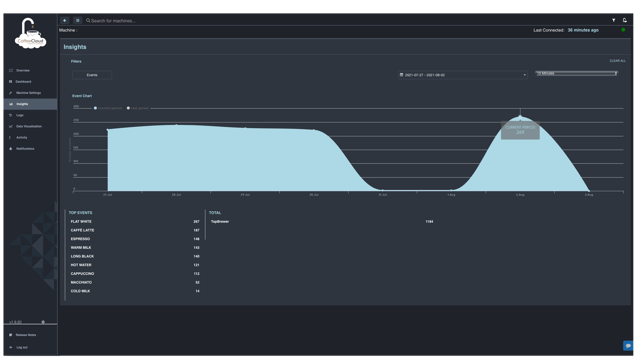
Task: Click the 2 Aug peak data point
Action: 520,116
